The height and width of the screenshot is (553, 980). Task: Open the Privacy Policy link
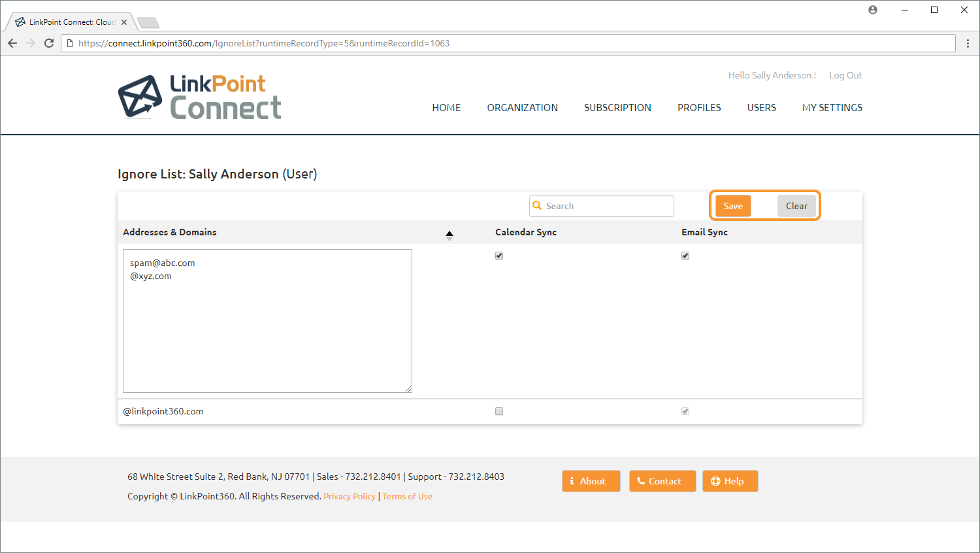[350, 496]
